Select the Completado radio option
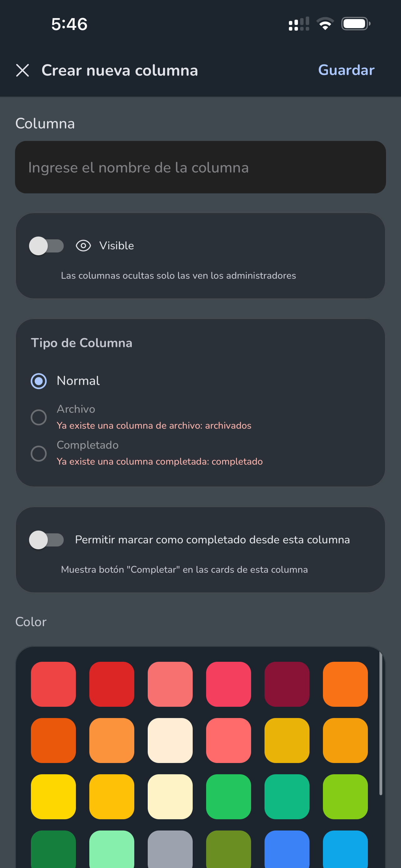 point(39,454)
